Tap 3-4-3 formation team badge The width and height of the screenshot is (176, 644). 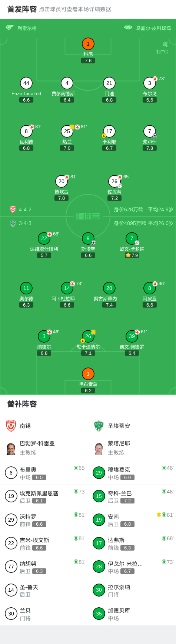(x=13, y=223)
